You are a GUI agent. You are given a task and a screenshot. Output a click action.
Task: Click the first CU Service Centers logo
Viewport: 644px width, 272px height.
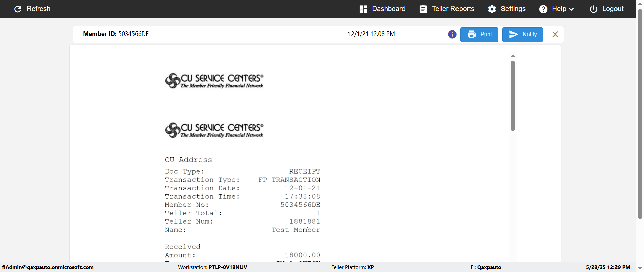214,81
